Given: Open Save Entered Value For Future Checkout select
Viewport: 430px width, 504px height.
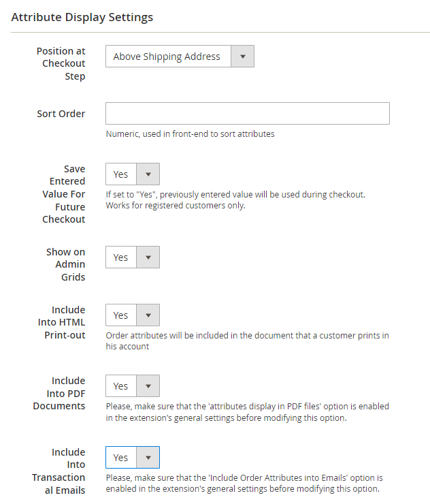Looking at the screenshot, I should pyautogui.click(x=122, y=174).
